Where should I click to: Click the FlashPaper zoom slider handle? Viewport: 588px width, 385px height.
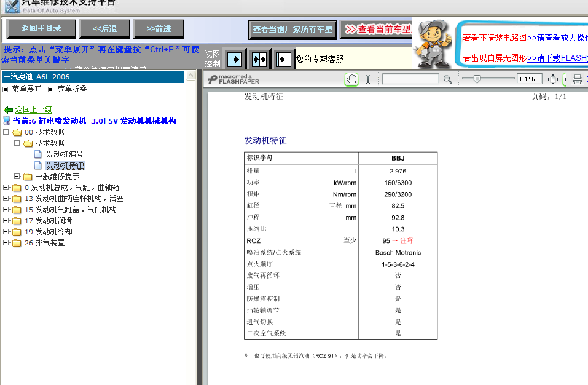(x=476, y=79)
